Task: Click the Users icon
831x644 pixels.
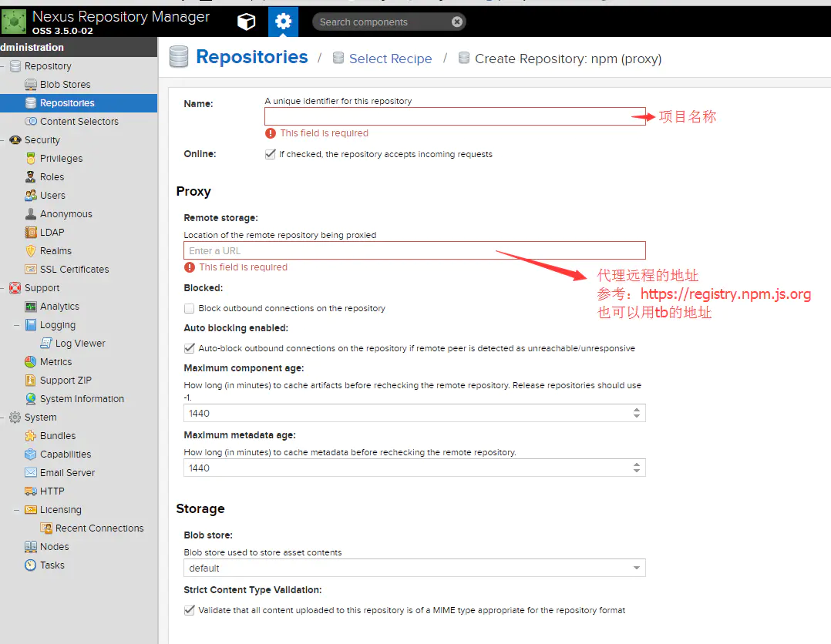Action: coord(31,196)
